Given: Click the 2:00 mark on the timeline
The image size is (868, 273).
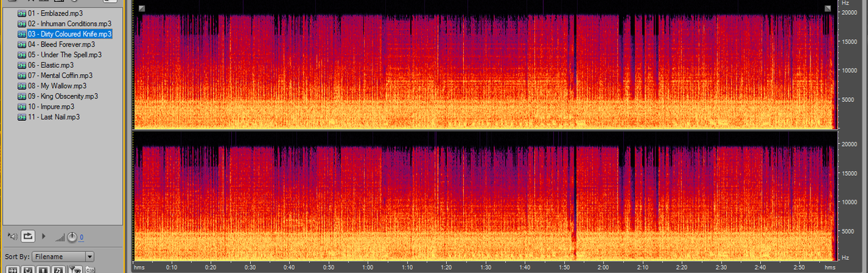Looking at the screenshot, I should [603, 267].
